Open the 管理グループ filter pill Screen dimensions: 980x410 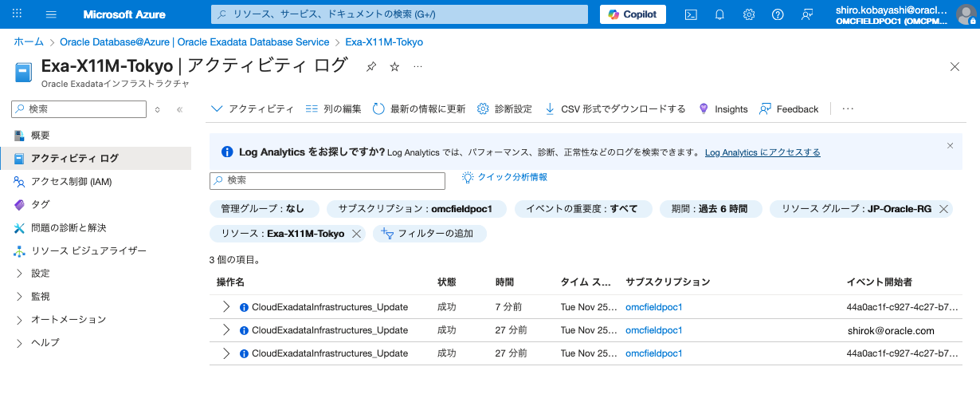click(265, 209)
